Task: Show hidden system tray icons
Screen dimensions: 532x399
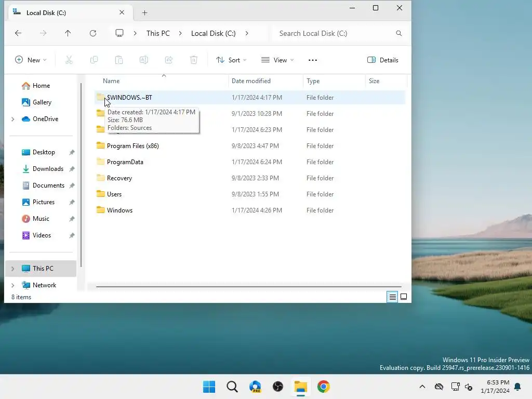Action: click(422, 387)
